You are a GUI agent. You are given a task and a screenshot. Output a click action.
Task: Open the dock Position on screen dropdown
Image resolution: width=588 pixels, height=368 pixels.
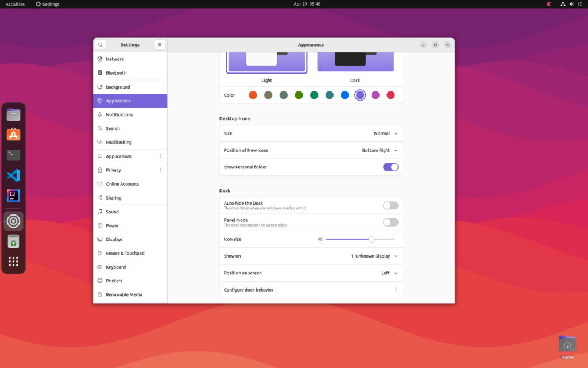click(x=389, y=273)
